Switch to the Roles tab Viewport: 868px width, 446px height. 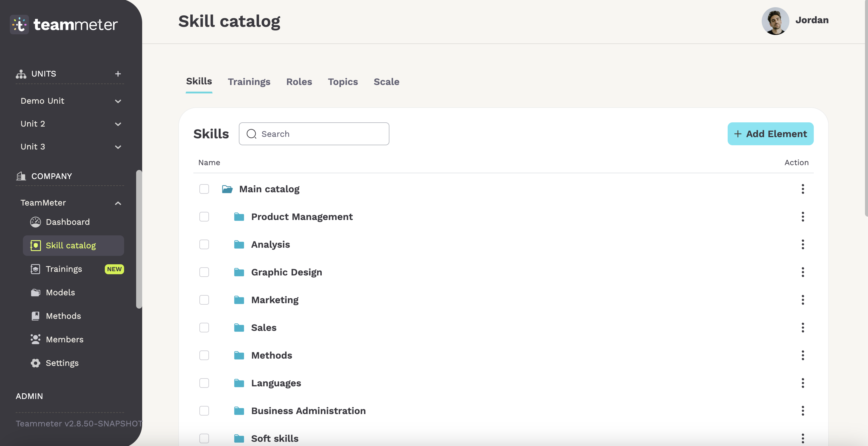click(x=299, y=82)
